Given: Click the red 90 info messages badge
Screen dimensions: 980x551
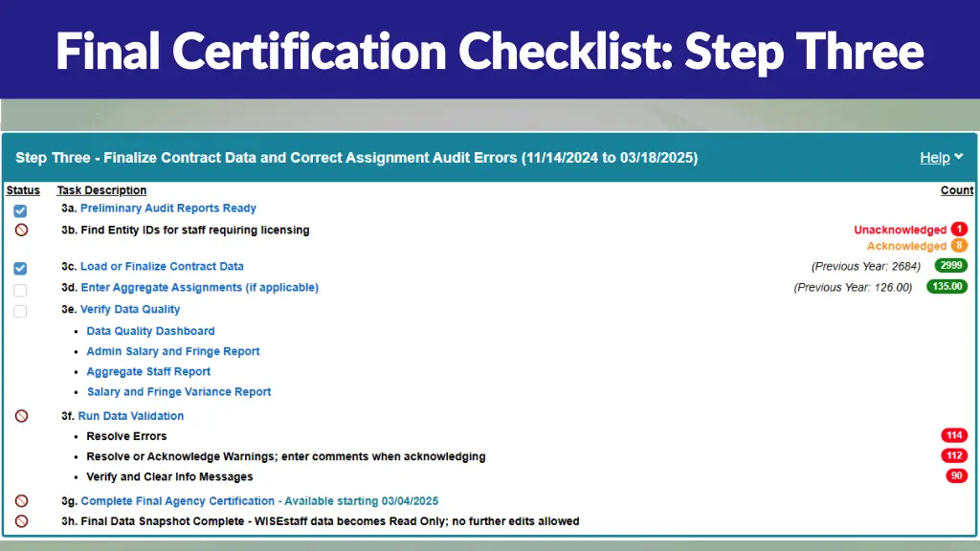Looking at the screenshot, I should coord(956,476).
